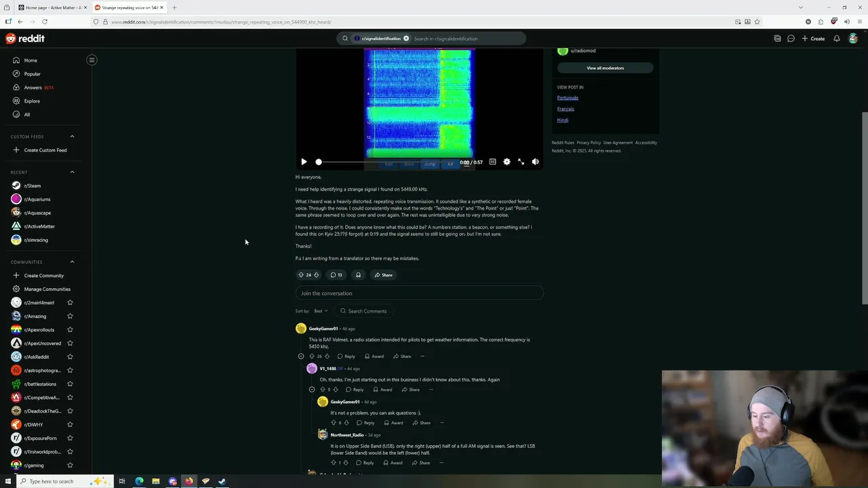Viewport: 868px width, 488px height.
Task: Favorite r/2meirl4meirl with star
Action: coord(70,302)
